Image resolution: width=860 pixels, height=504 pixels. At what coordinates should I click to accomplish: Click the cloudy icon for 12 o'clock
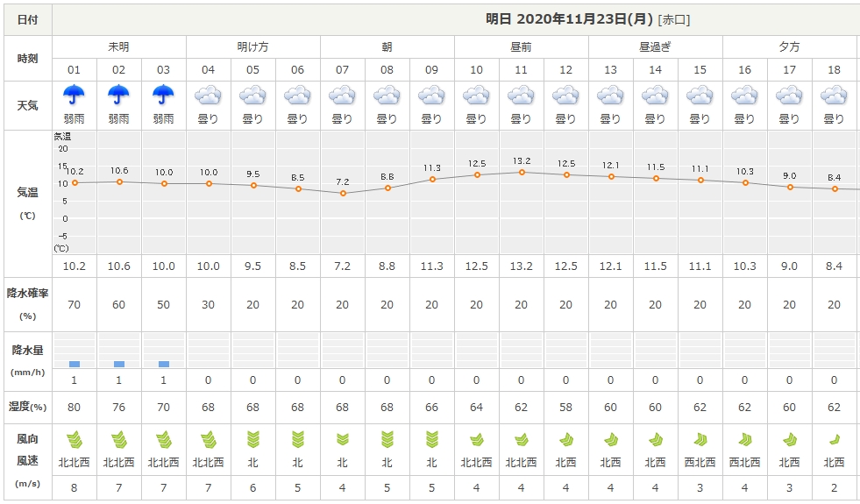[x=565, y=96]
